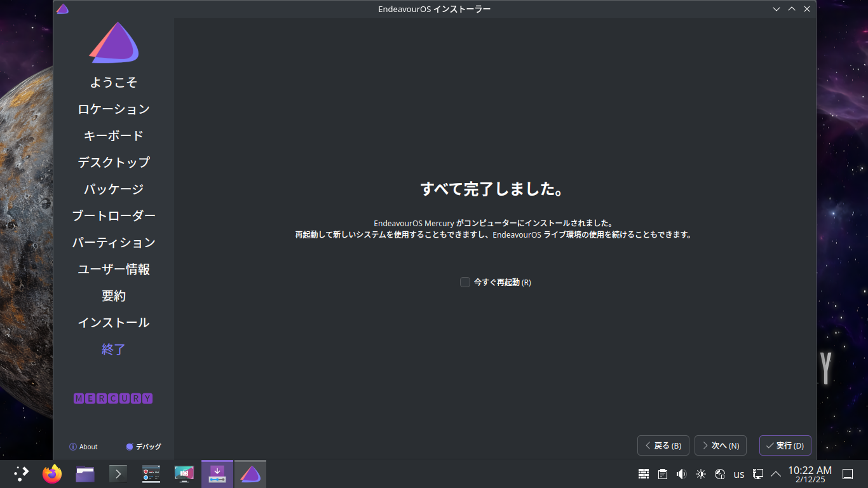Screen dimensions: 868x488
Task: Open the terminal from the taskbar
Action: coord(118,474)
